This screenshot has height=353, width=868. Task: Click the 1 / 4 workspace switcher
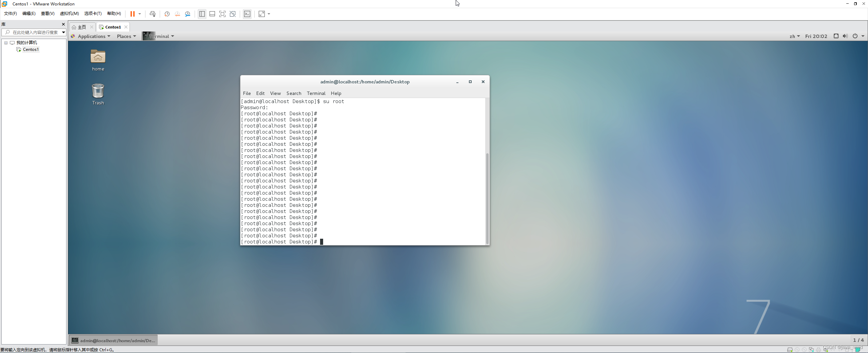click(x=858, y=340)
